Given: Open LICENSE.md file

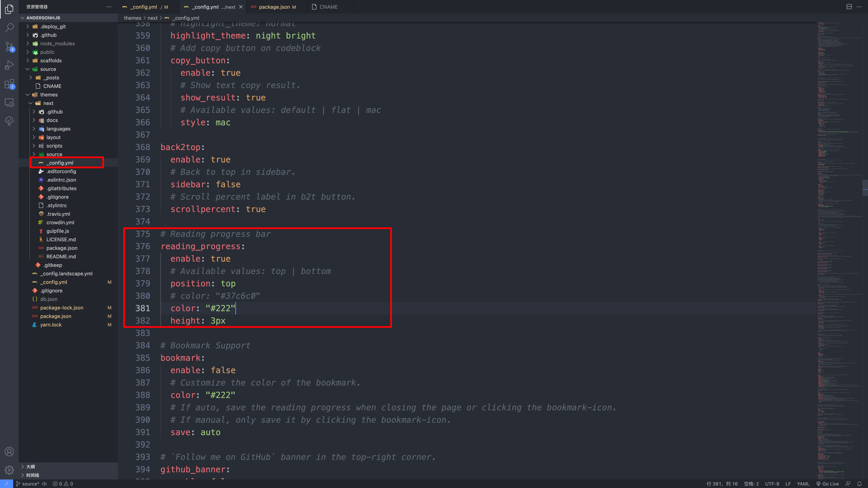Looking at the screenshot, I should [68, 240].
